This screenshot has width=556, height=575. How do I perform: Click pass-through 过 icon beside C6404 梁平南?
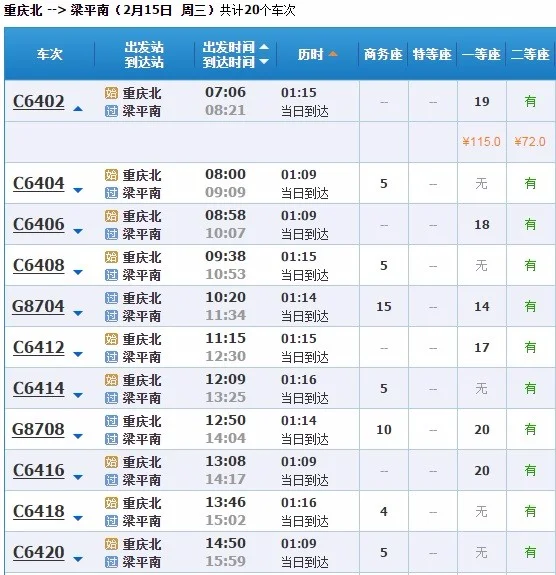click(x=111, y=193)
